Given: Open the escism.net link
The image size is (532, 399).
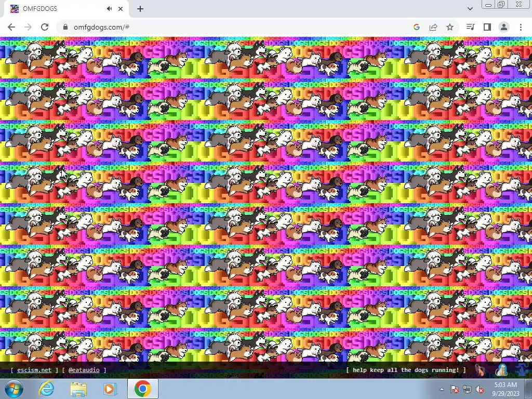Looking at the screenshot, I should [x=34, y=370].
